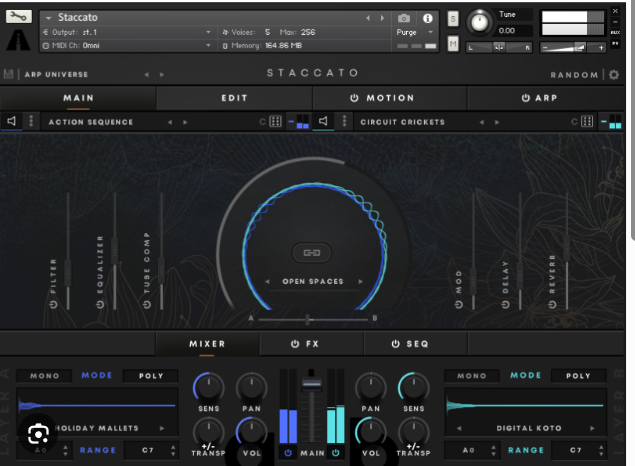Open Circuit Crickets three-dot options menu
The width and height of the screenshot is (635, 466).
point(344,121)
